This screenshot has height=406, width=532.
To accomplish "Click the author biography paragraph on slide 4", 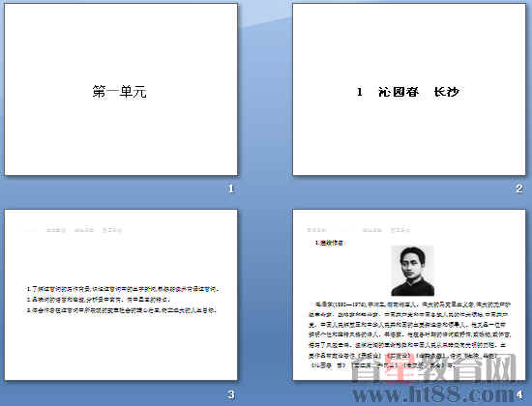I will point(409,335).
